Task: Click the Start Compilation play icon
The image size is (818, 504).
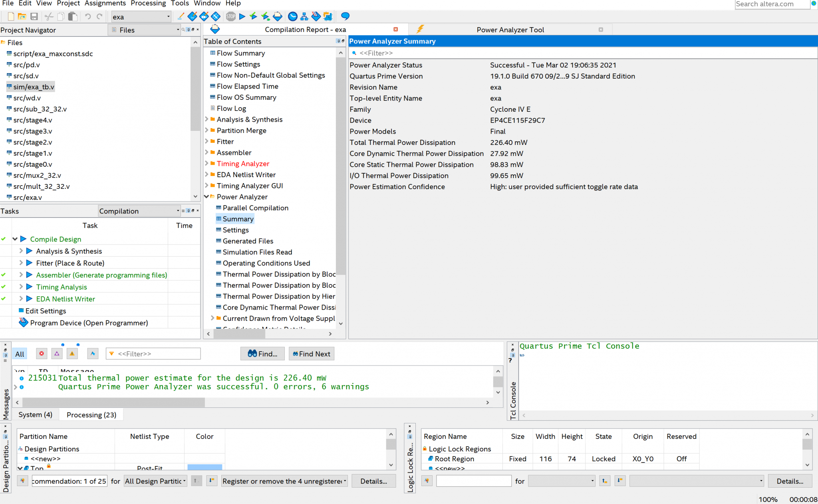Action: pos(242,16)
